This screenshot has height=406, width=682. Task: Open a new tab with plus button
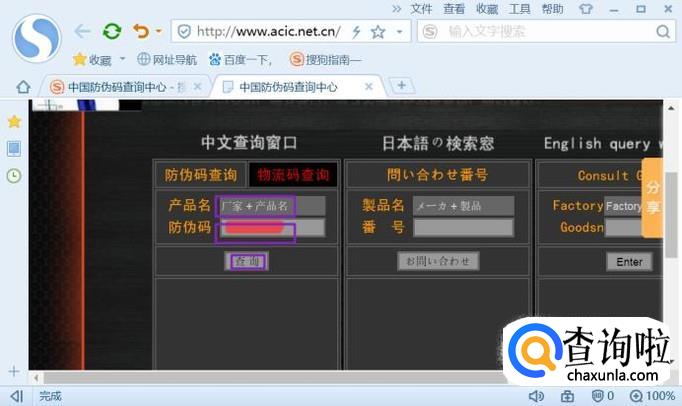tap(401, 85)
